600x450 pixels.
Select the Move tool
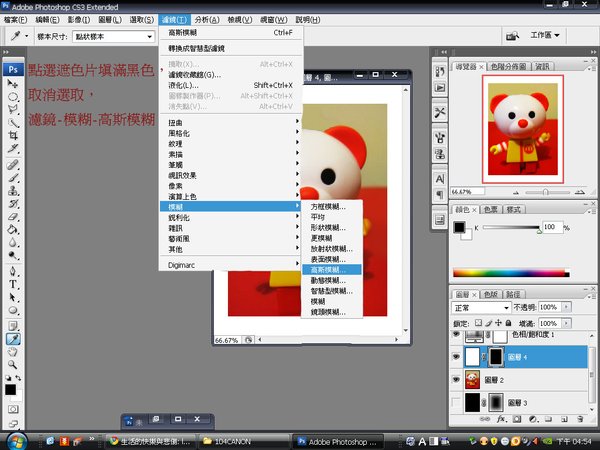13,83
